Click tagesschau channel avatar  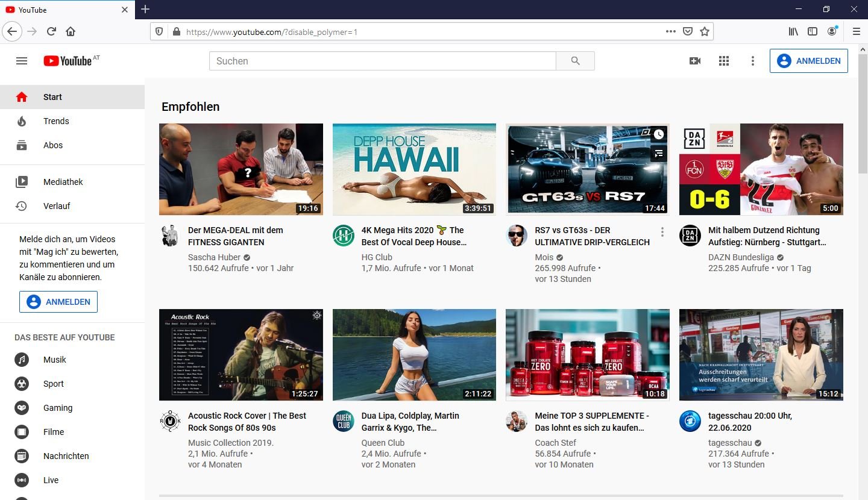tap(690, 421)
